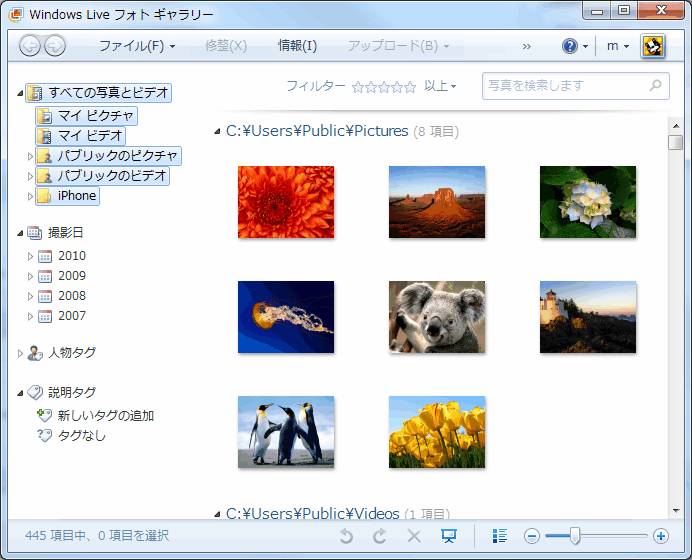Collapse the 撮影日 section

click(x=20, y=233)
